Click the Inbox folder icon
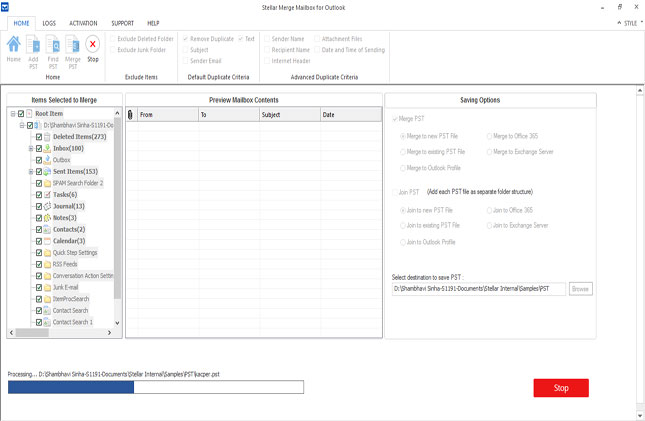 pos(48,148)
